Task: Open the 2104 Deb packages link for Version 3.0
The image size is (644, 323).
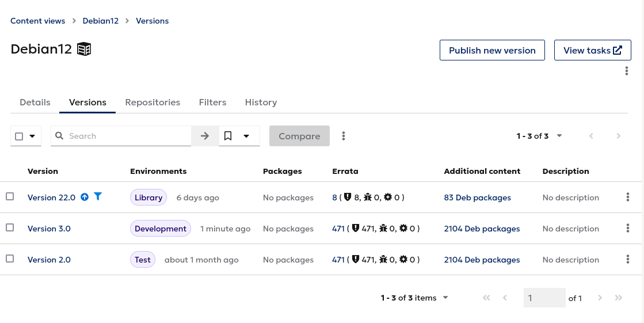Action: click(x=482, y=229)
